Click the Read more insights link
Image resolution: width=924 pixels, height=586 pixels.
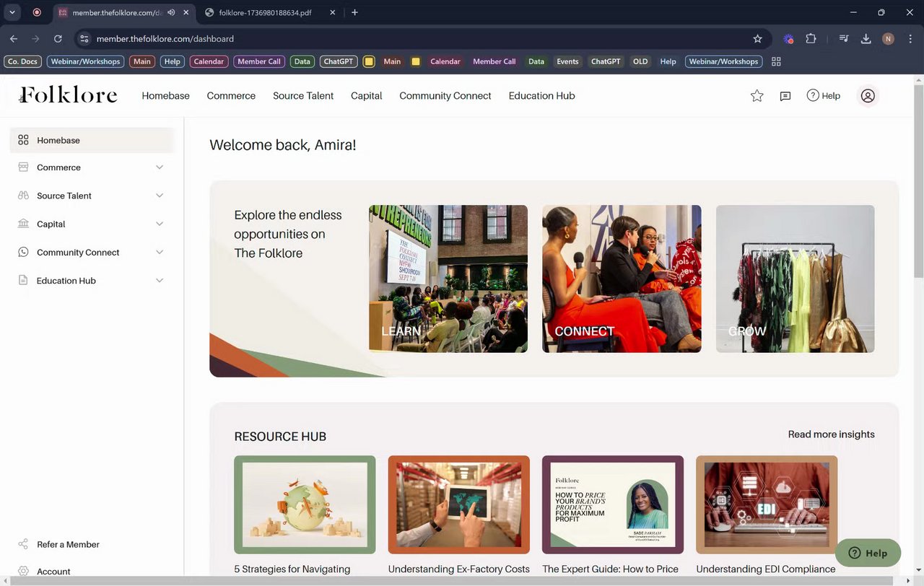(831, 434)
